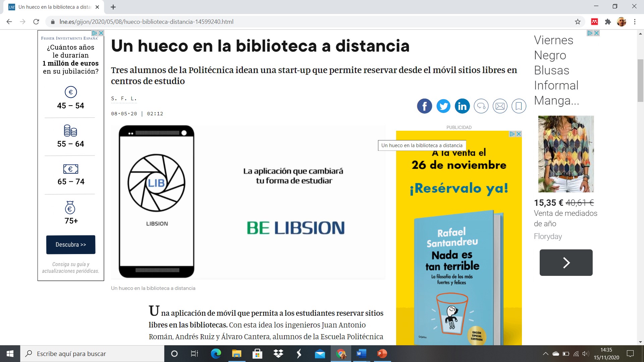Open the comments bubble icon
Viewport: 644px width, 362px height.
(x=481, y=106)
